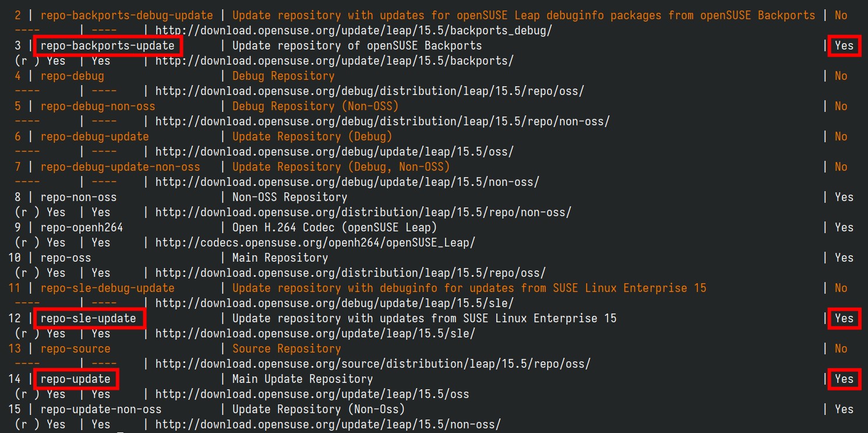Click the repo-non-oss alias text
This screenshot has height=433, width=868.
79,197
